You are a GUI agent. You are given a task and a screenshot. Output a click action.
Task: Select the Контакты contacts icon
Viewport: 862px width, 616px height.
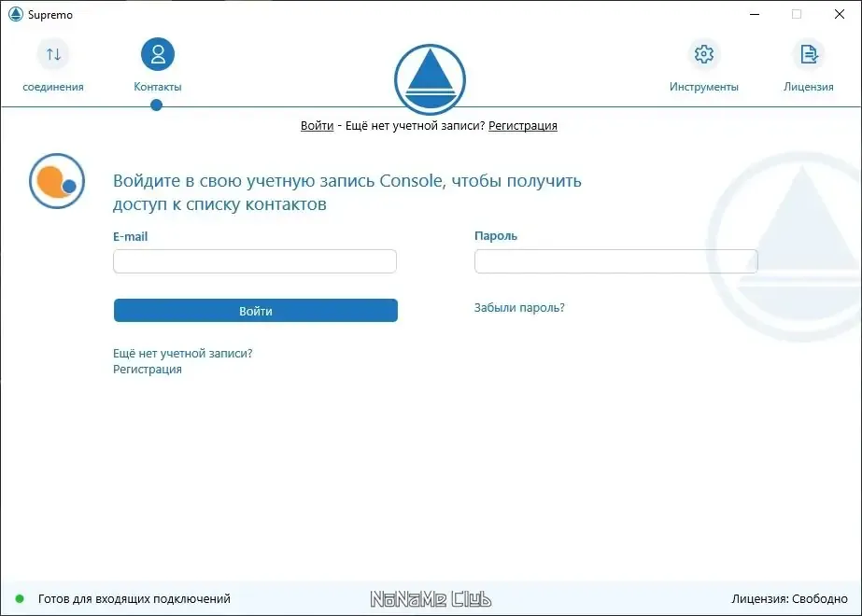(x=158, y=54)
